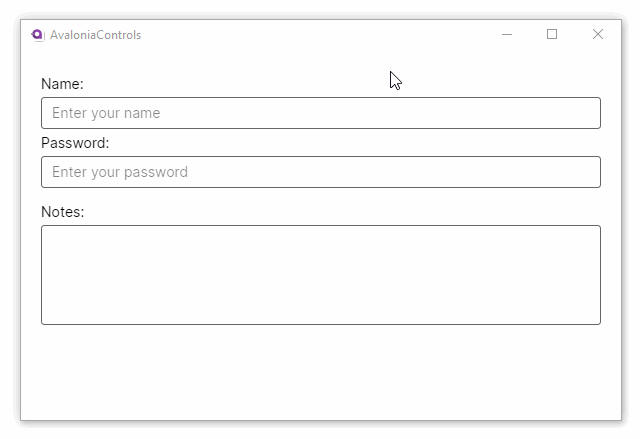
Task: Click the "Name:" label text
Action: [x=62, y=84]
